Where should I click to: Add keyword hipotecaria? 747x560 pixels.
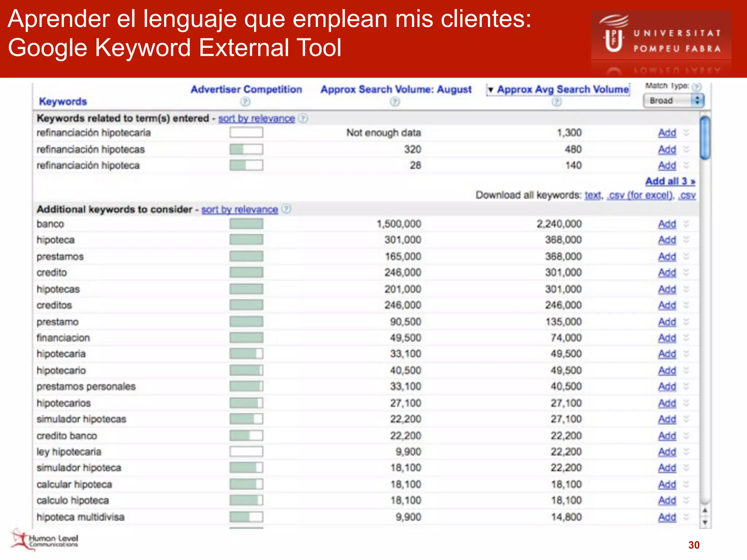667,354
